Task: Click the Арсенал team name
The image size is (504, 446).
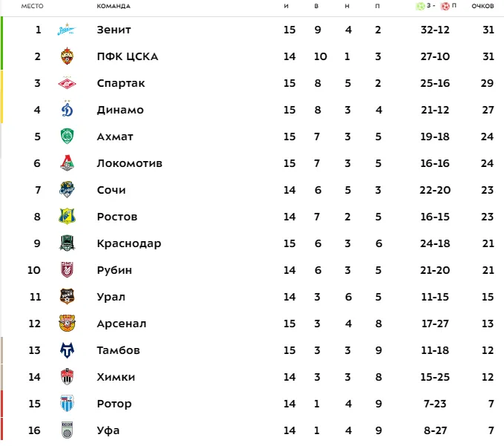Action: [x=122, y=324]
